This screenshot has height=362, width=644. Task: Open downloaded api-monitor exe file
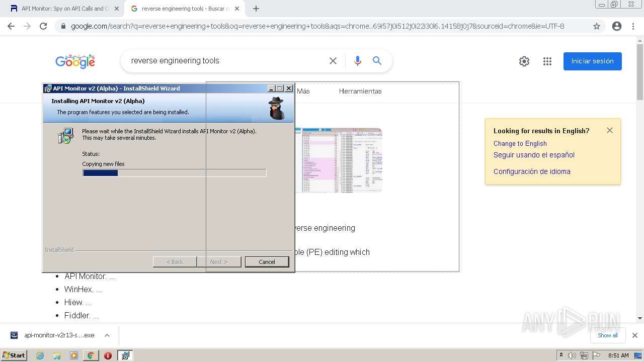pos(53,335)
